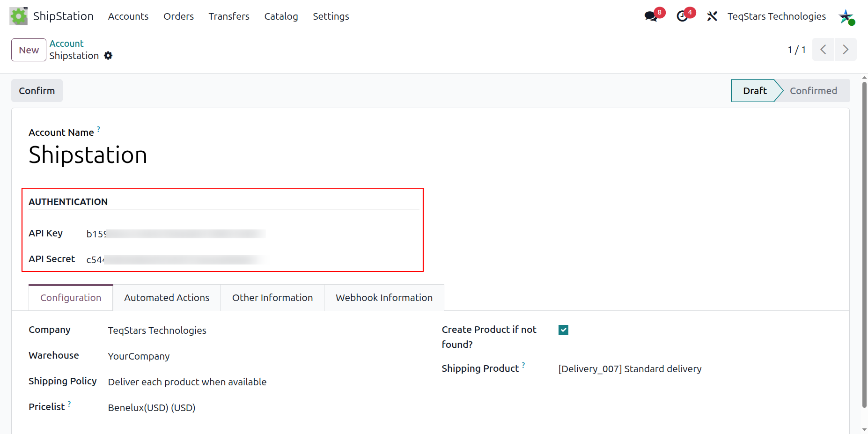Switch to the Automated Actions tab
This screenshot has width=868, height=434.
click(167, 298)
